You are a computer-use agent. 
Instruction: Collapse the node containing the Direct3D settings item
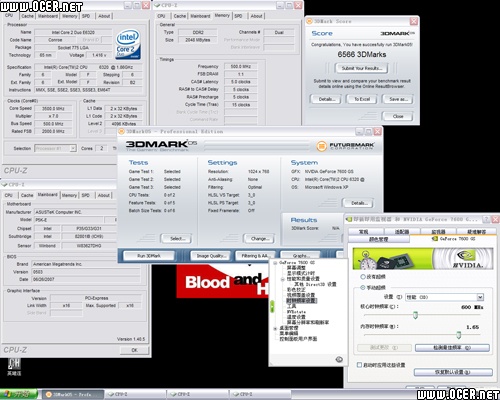pyautogui.click(x=283, y=279)
